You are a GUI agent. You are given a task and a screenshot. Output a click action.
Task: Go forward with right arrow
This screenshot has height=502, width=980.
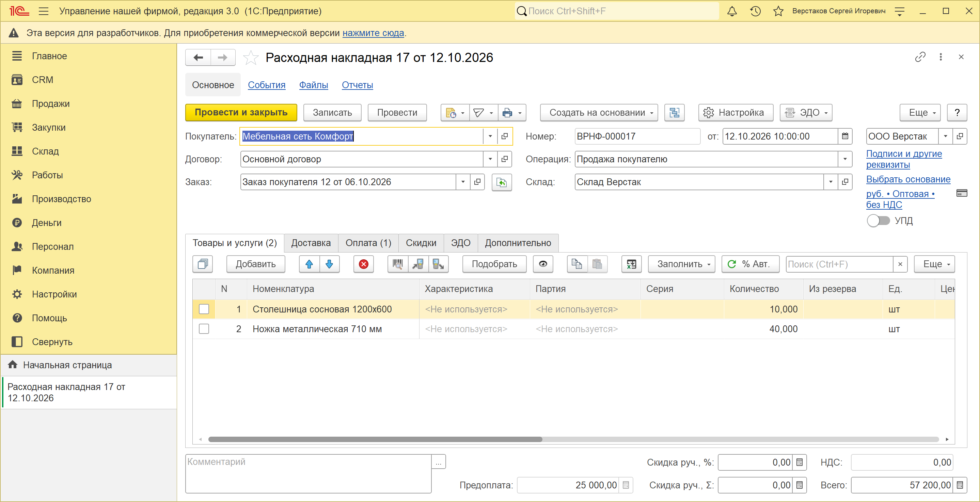click(223, 58)
